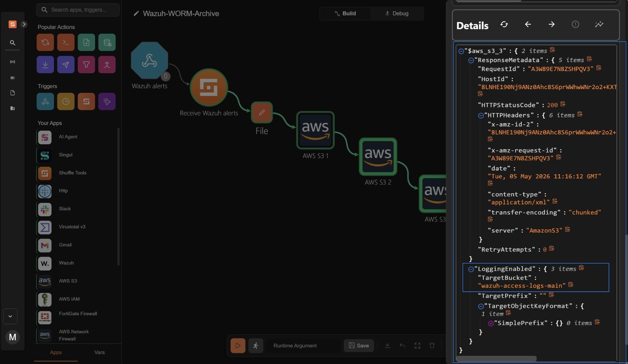Save the workflow

point(359,346)
